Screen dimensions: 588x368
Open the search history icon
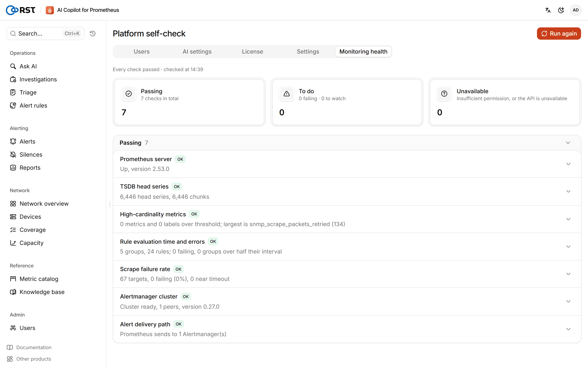coord(92,34)
